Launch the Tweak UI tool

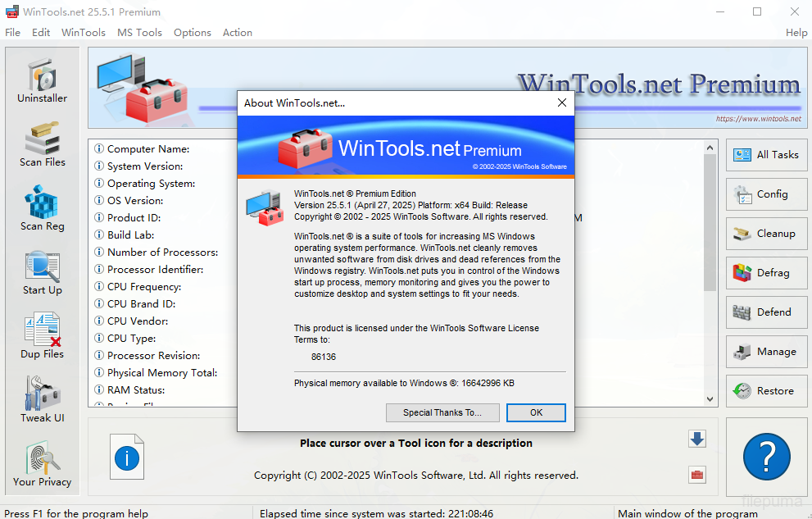pyautogui.click(x=43, y=400)
